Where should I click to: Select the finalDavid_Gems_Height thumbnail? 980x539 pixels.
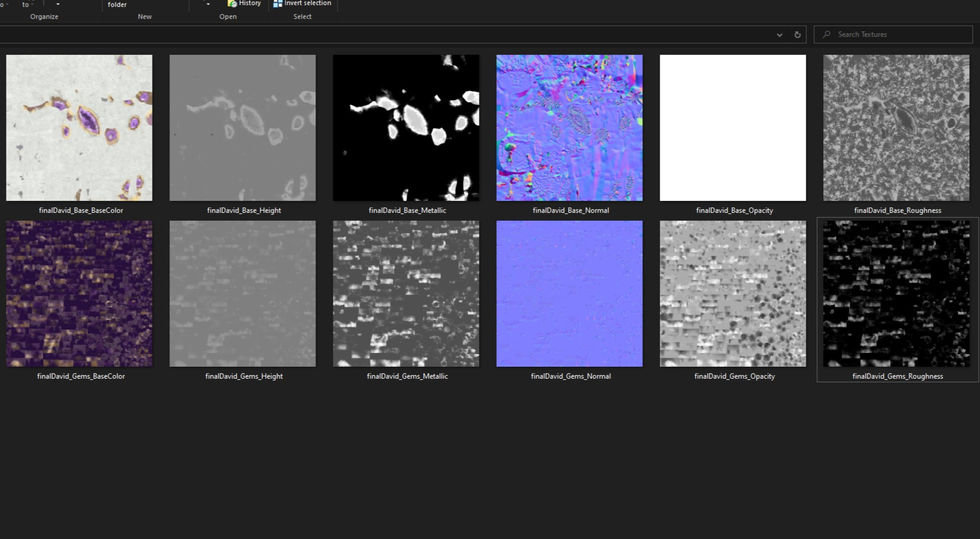(x=242, y=294)
